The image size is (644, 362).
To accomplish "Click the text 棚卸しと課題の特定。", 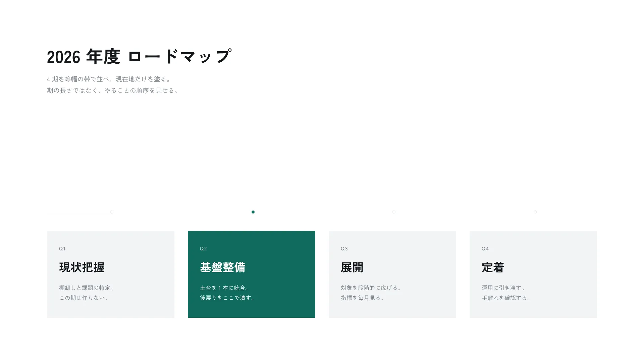I will (x=87, y=288).
